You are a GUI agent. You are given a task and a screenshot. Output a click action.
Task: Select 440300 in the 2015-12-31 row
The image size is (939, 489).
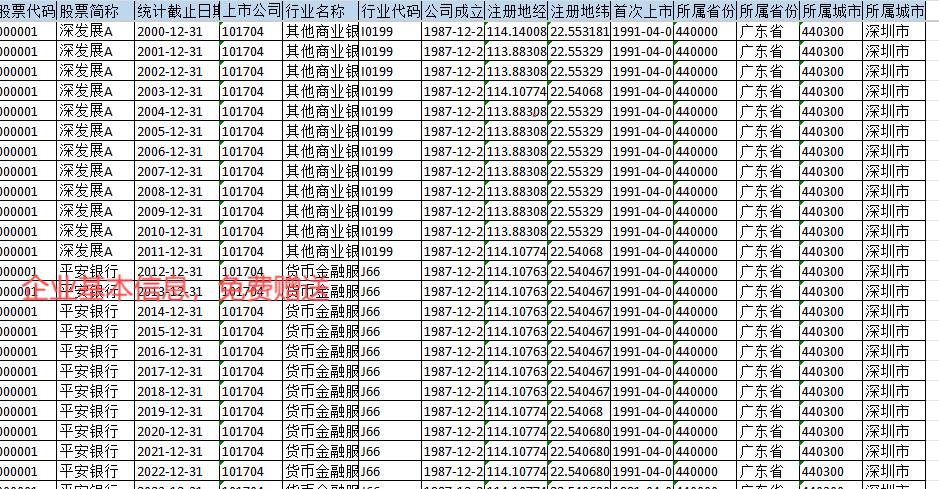click(831, 332)
